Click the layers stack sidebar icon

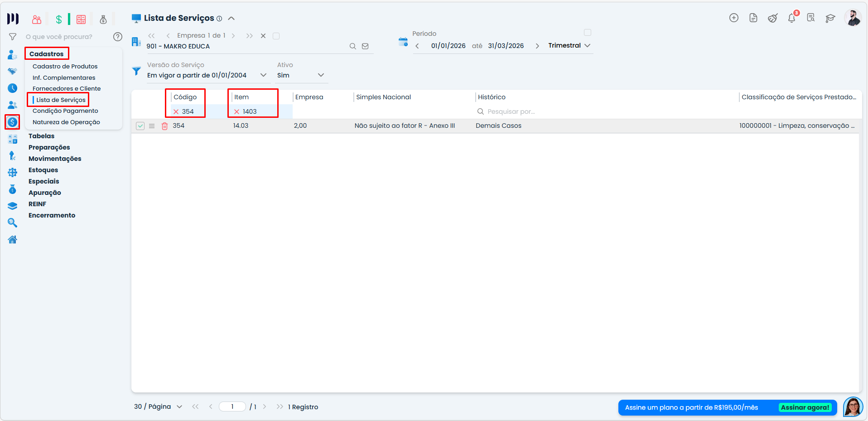[x=13, y=206]
